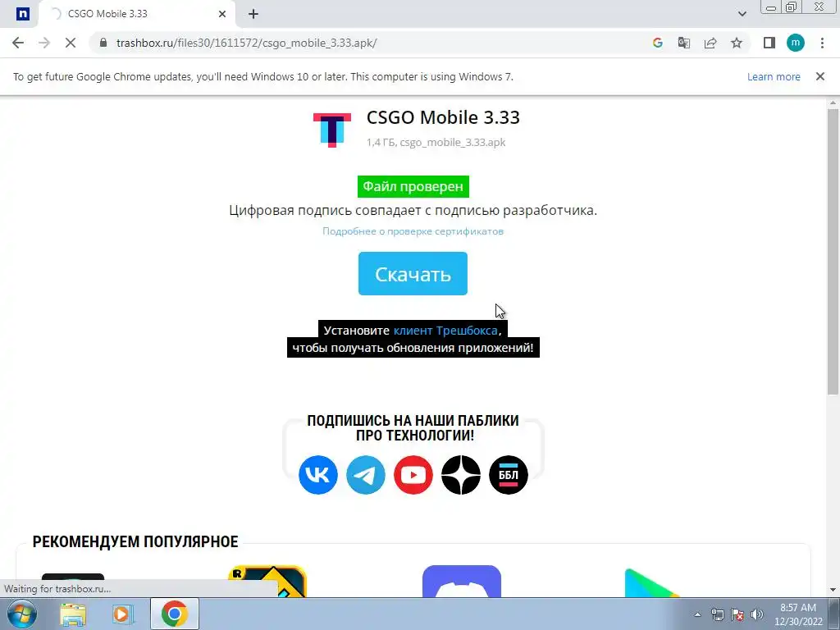
Task: Click the CSGO Mobile 3.33 heading
Action: pos(443,117)
